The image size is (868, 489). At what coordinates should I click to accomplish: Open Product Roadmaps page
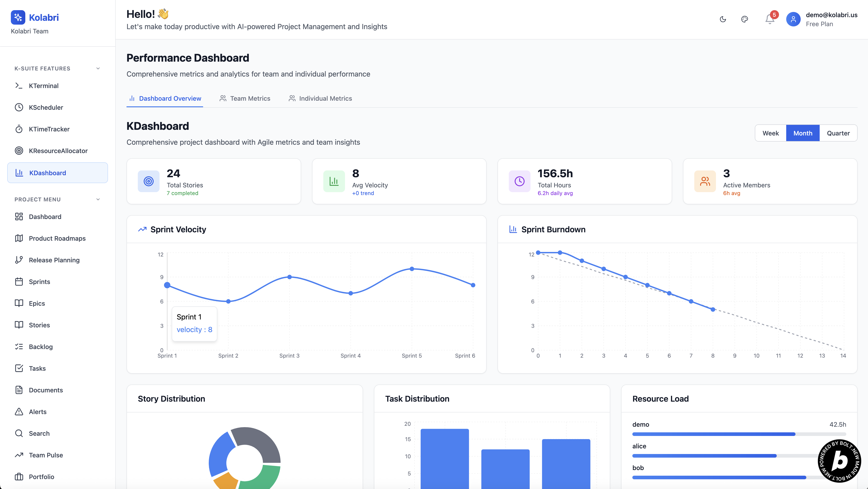[x=57, y=238]
